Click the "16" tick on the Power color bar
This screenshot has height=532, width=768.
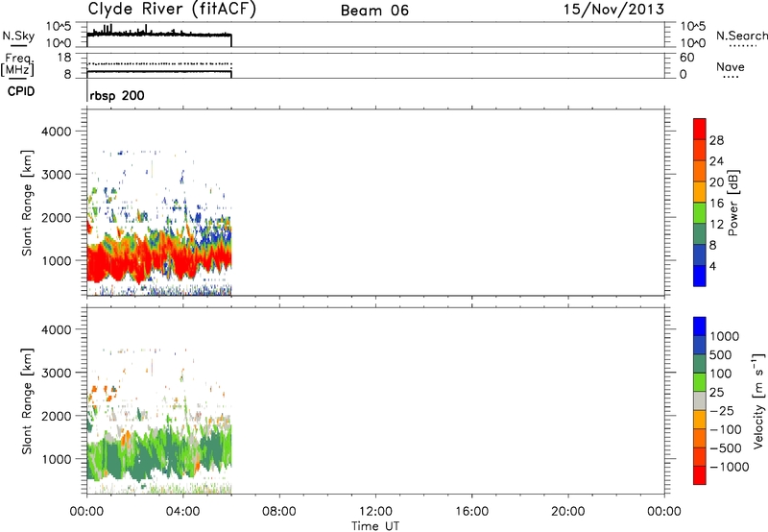pyautogui.click(x=716, y=204)
